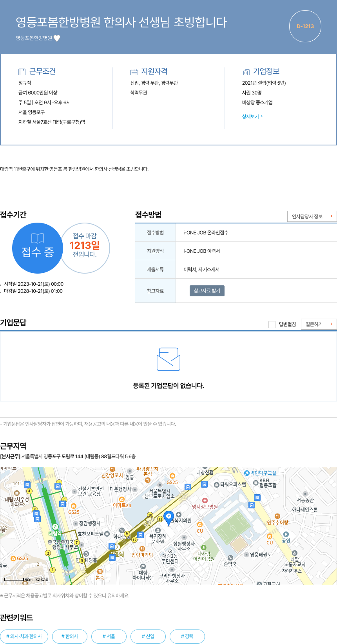Select the #서울 keyword tag
This screenshot has width=337, height=644.
click(x=109, y=637)
